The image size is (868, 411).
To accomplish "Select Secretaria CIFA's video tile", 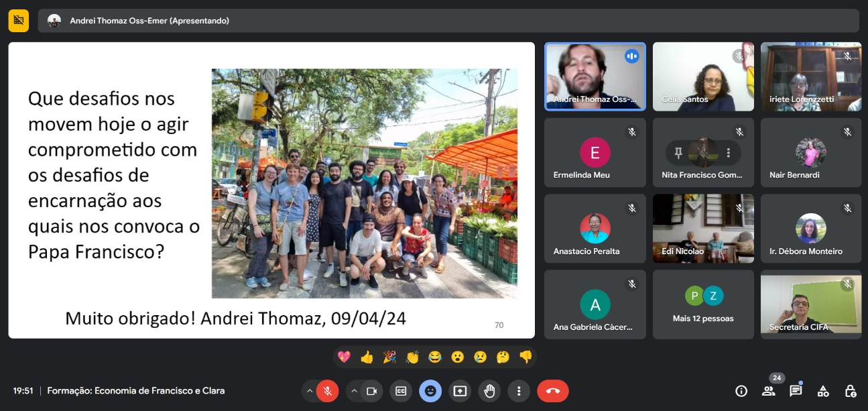I will click(x=811, y=304).
